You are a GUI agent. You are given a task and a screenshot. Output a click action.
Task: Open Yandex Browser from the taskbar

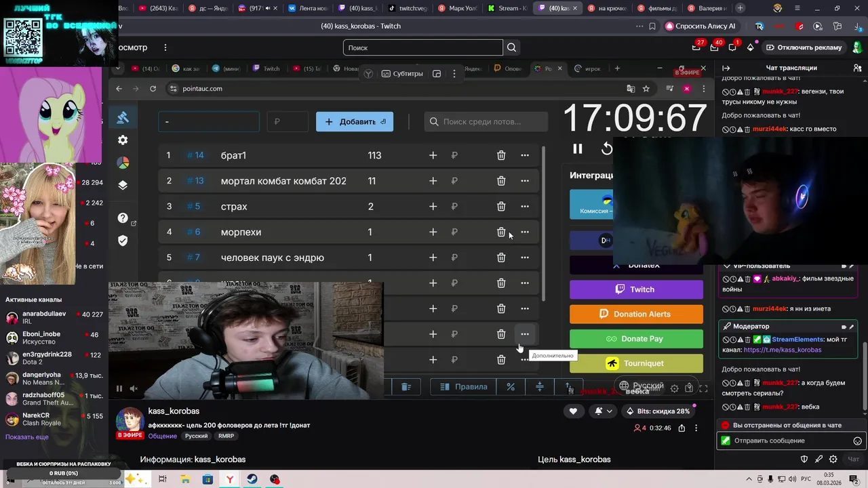pyautogui.click(x=230, y=479)
